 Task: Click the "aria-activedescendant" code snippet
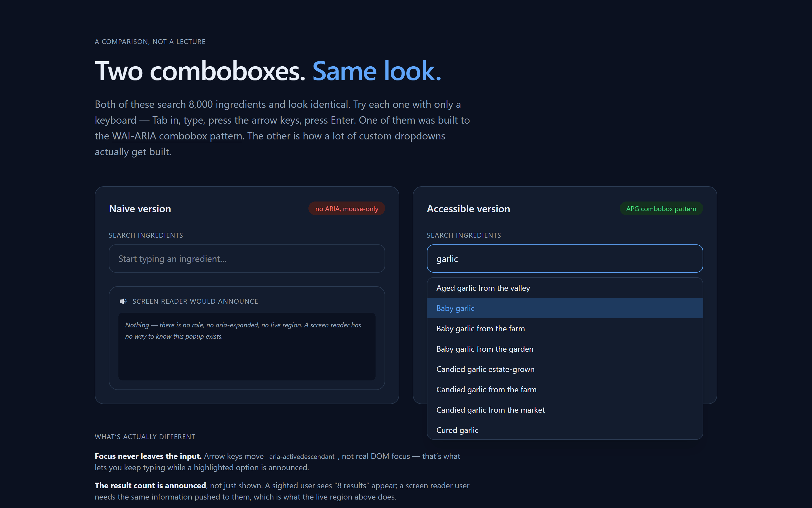point(302,456)
